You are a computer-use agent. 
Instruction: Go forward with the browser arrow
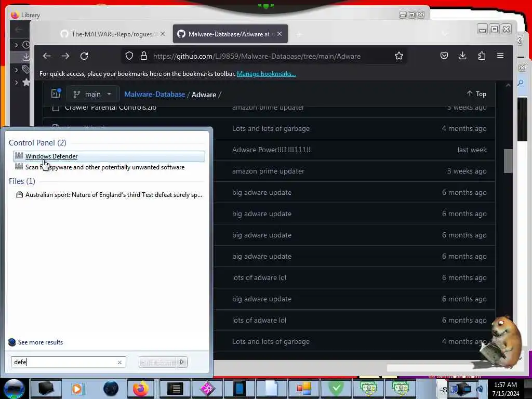(x=65, y=56)
